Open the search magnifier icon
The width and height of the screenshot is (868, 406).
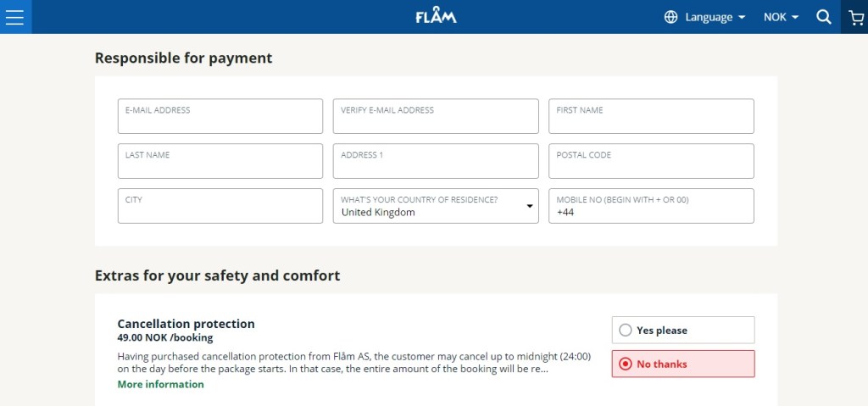[823, 17]
